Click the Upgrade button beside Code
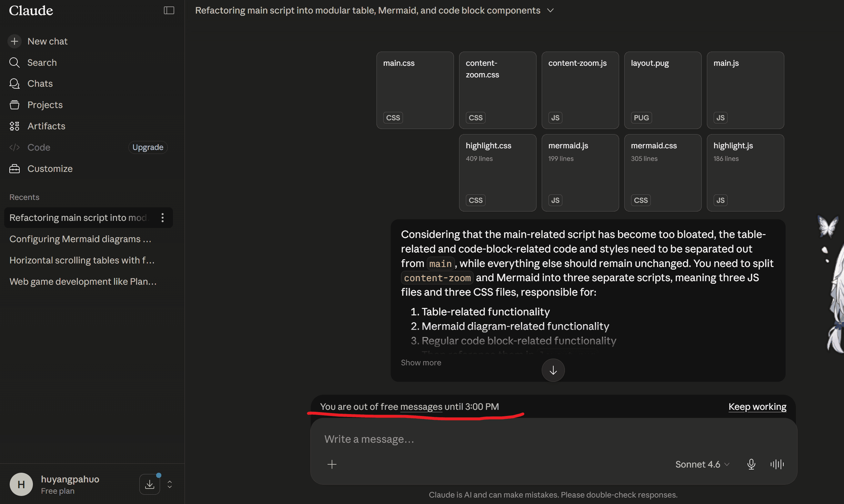The image size is (844, 504). [148, 147]
